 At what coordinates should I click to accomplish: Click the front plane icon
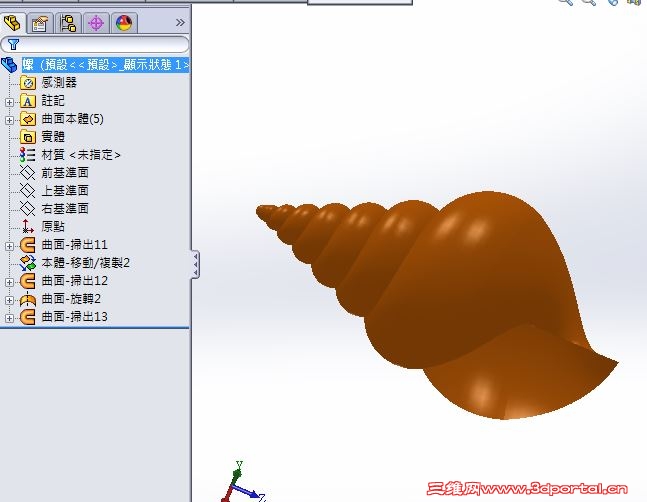(x=28, y=173)
